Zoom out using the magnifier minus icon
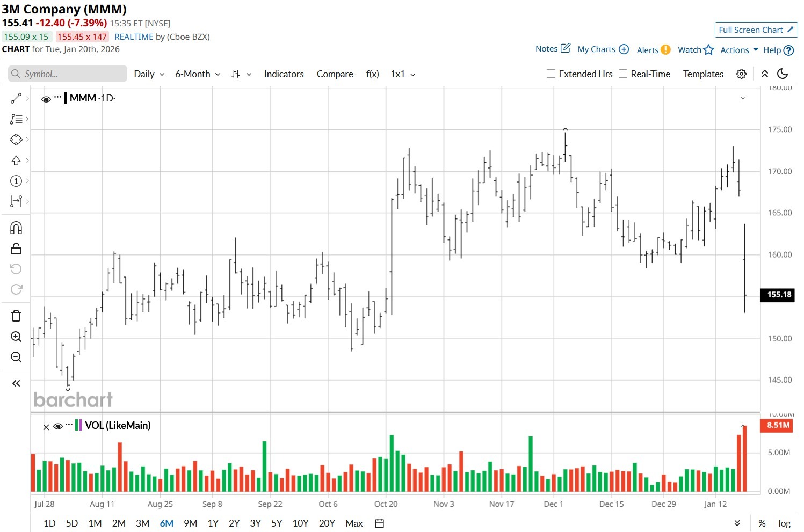 point(16,357)
